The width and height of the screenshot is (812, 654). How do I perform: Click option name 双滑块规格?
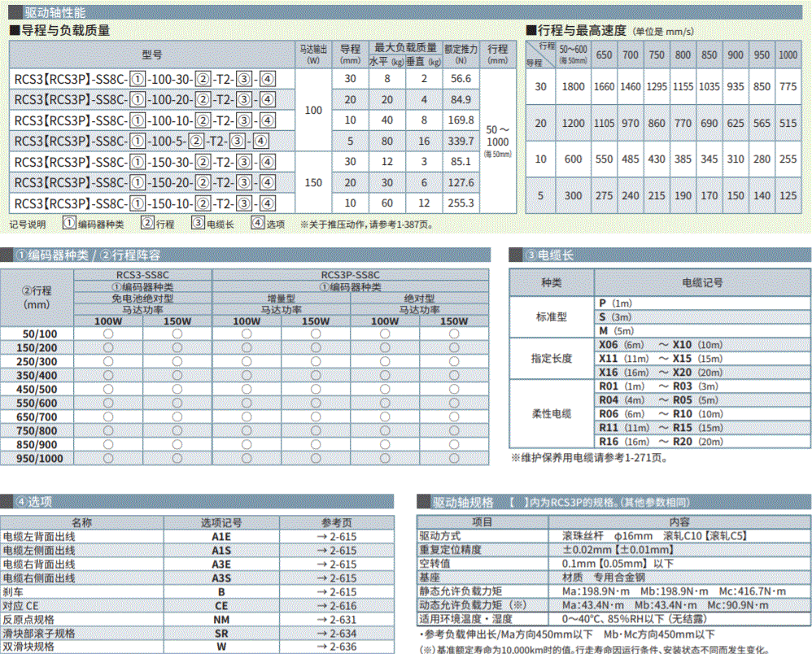coord(28,647)
